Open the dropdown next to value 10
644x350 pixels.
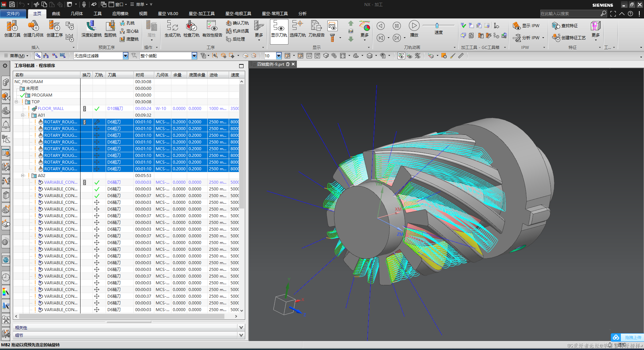(x=279, y=56)
